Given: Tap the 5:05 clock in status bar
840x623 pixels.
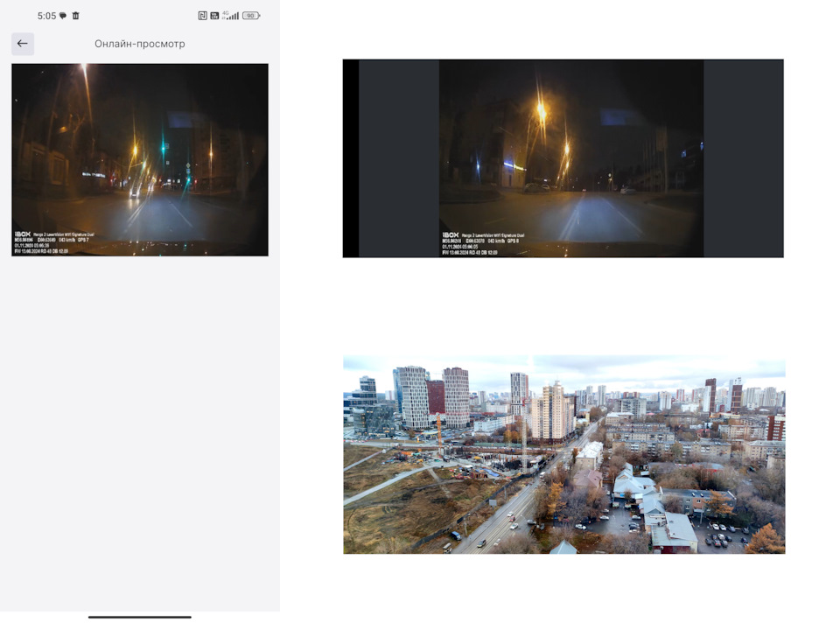Looking at the screenshot, I should 46,16.
